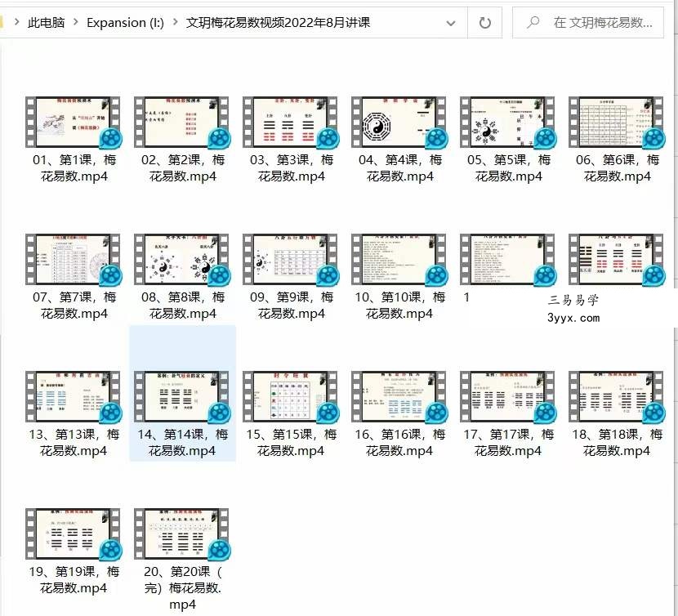Click file name 15、第15课，梅花易数.mp4
Viewport: 678px width, 616px height.
pyautogui.click(x=291, y=443)
